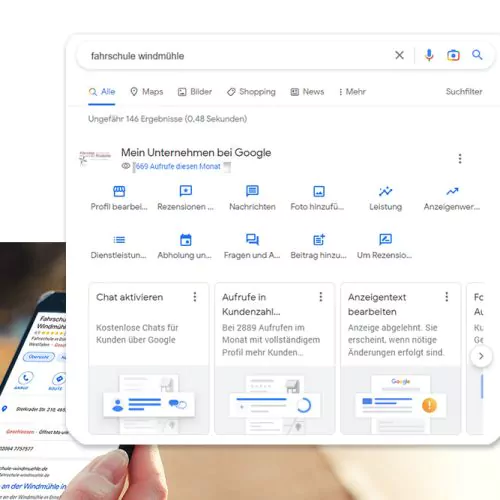
Task: Tap the route icon on the phone photo
Action: [x=59, y=379]
